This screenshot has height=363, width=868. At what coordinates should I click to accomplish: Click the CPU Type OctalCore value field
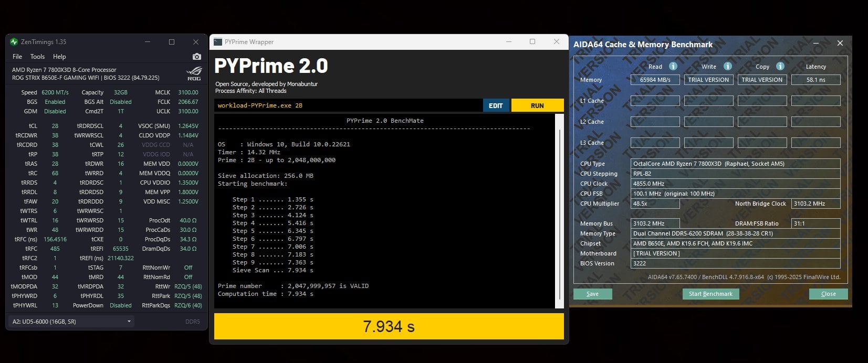[x=735, y=164]
